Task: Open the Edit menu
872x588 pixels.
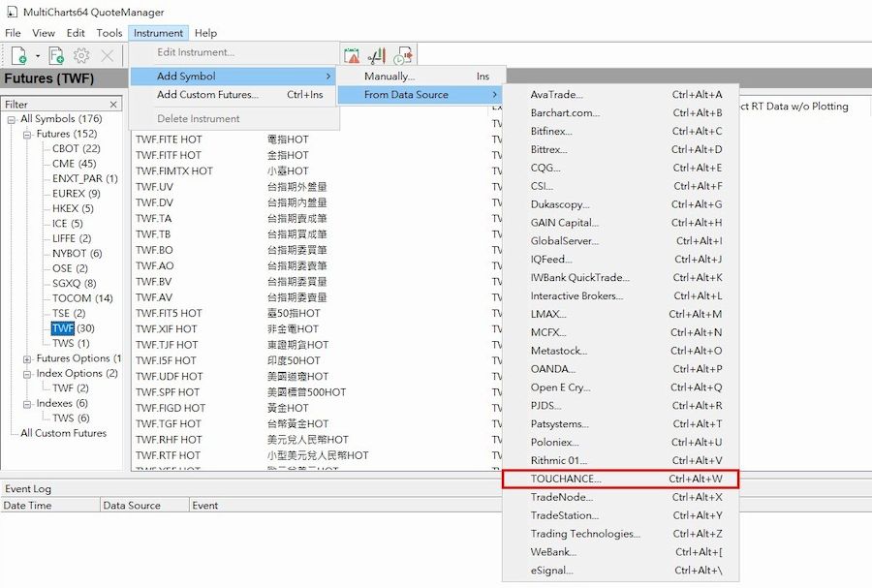Action: click(x=76, y=33)
